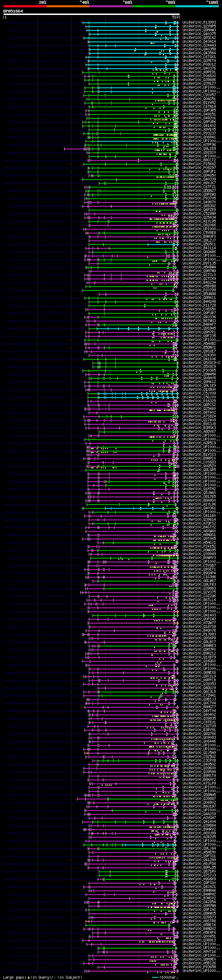The width and height of the screenshot is (222, 980).
Task: Select the UniRef100_P24152 label
Action: (x=199, y=546)
